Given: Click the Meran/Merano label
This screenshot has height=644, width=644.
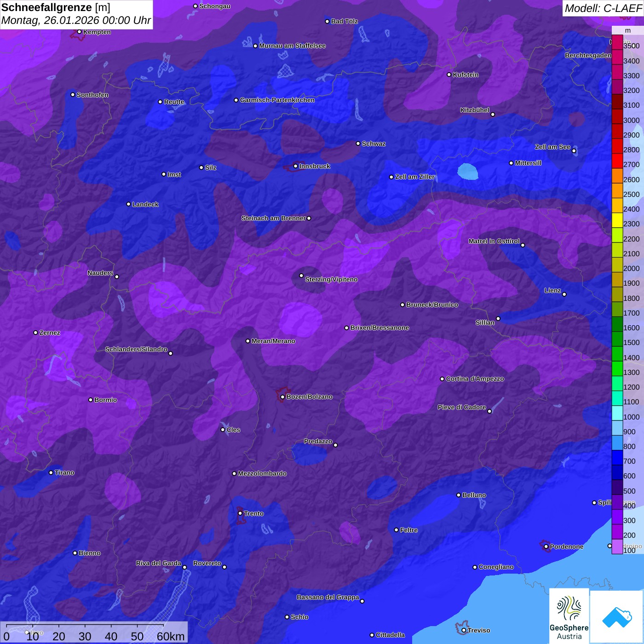Looking at the screenshot, I should pos(273,341).
